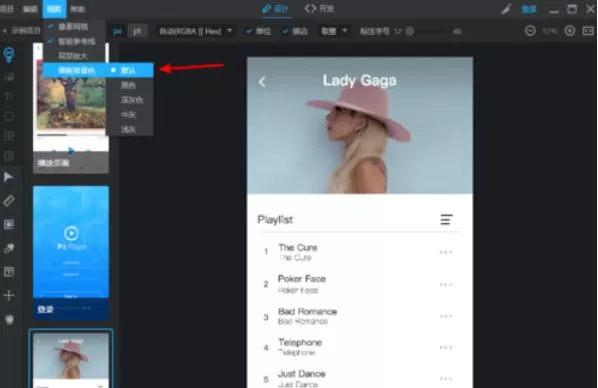This screenshot has height=388, width=598.
Task: Switch to the 开发 development tab
Action: pyautogui.click(x=320, y=9)
